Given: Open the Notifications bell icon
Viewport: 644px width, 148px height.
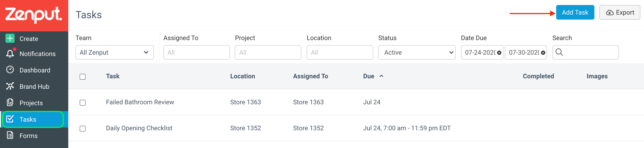Looking at the screenshot, I should click(x=10, y=54).
